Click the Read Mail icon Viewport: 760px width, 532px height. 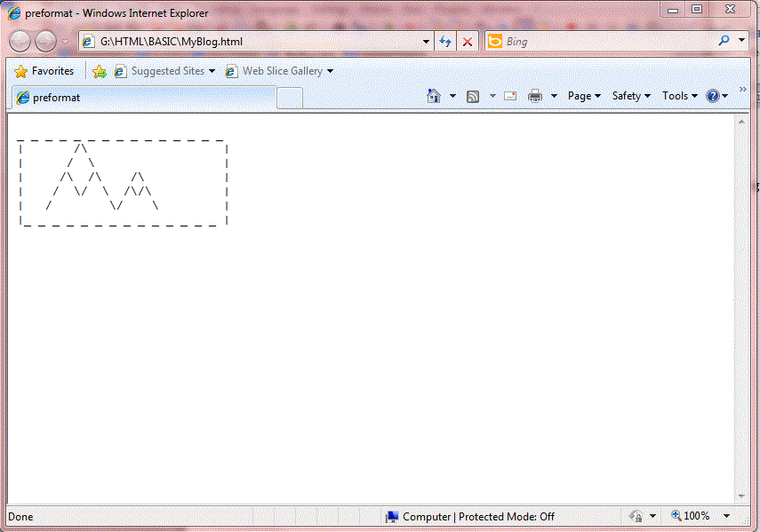pyautogui.click(x=509, y=95)
